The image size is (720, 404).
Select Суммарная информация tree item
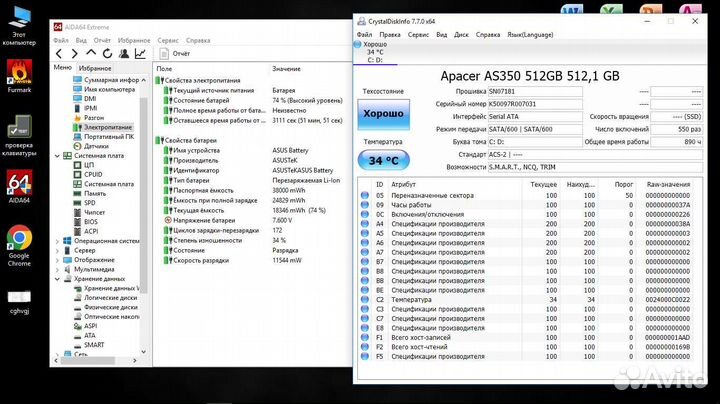coord(106,80)
